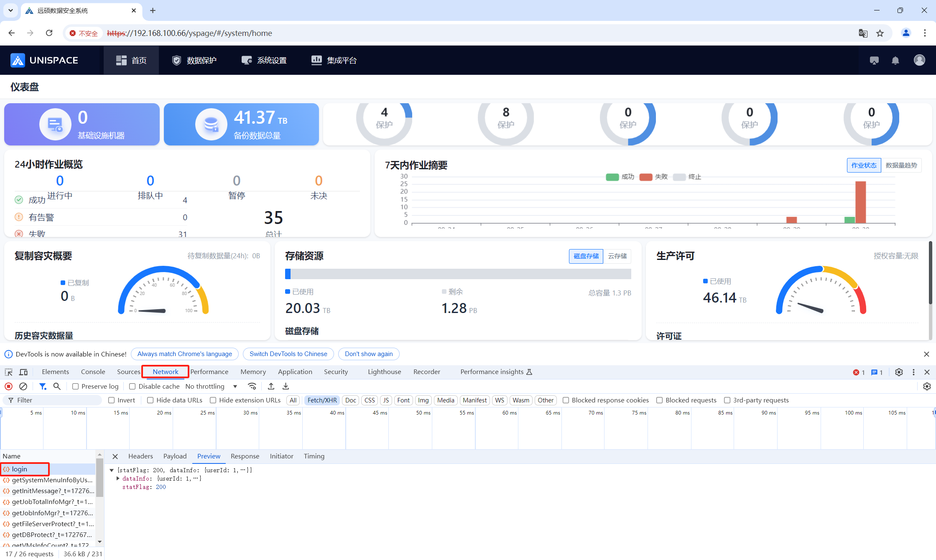This screenshot has width=936, height=560.
Task: Tick the Hide data URLs checkbox
Action: 150,400
